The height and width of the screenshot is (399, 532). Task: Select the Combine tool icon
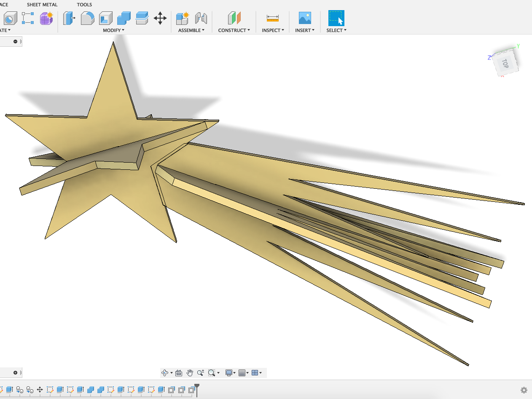[x=124, y=18]
